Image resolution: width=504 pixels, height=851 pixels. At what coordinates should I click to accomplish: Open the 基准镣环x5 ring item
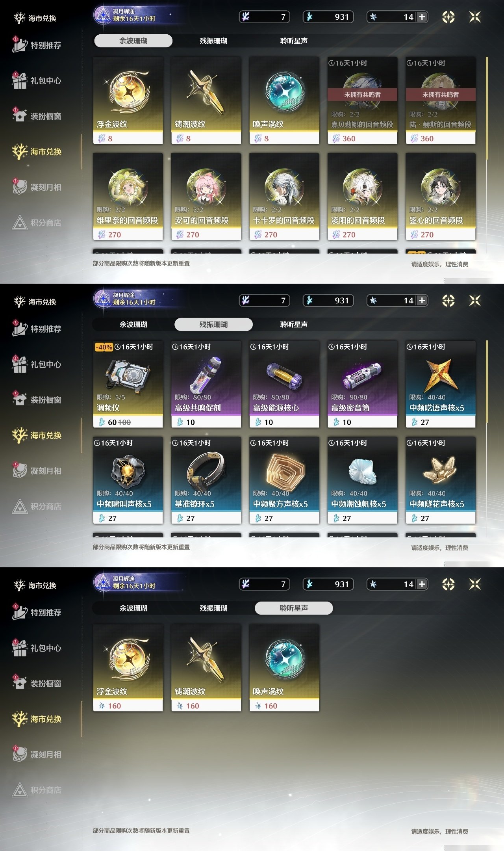[206, 480]
